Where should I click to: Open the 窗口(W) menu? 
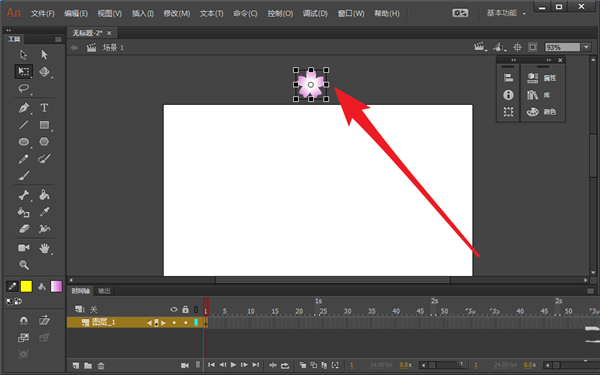(351, 13)
